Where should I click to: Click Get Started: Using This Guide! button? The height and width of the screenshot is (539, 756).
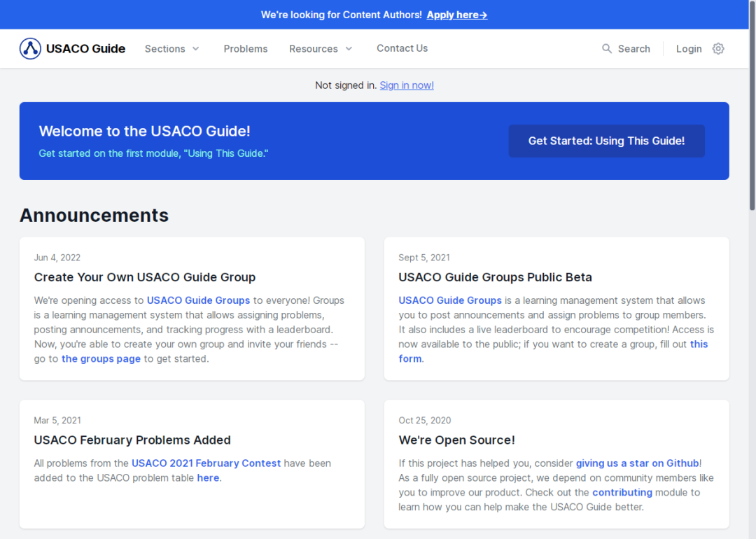(606, 141)
